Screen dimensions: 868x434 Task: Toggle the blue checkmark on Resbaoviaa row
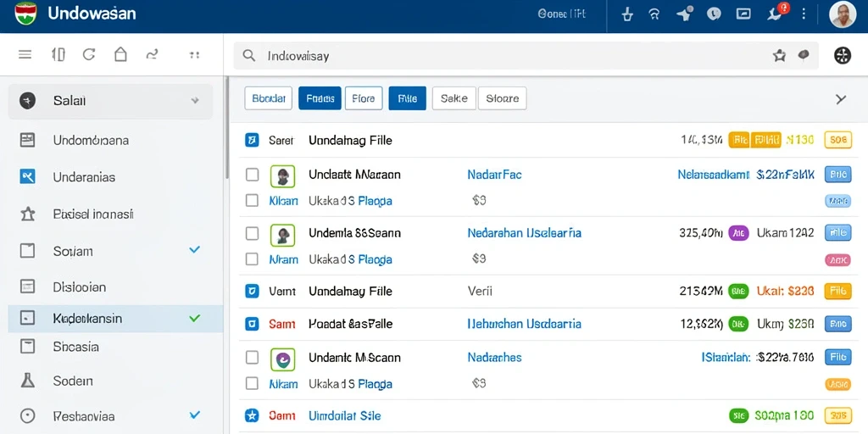point(194,415)
